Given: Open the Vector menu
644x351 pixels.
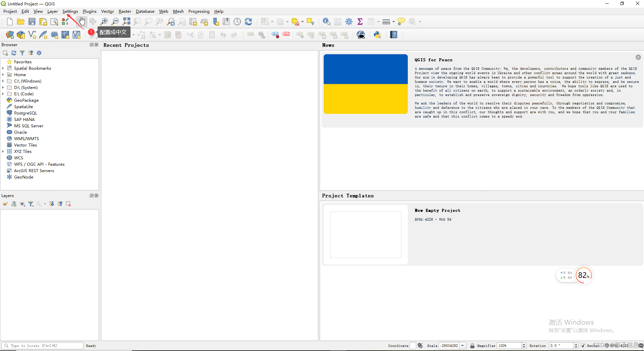Looking at the screenshot, I should pos(108,11).
